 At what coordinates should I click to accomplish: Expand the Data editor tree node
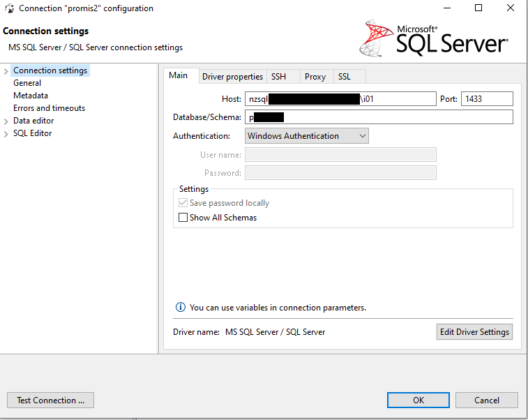(x=6, y=121)
